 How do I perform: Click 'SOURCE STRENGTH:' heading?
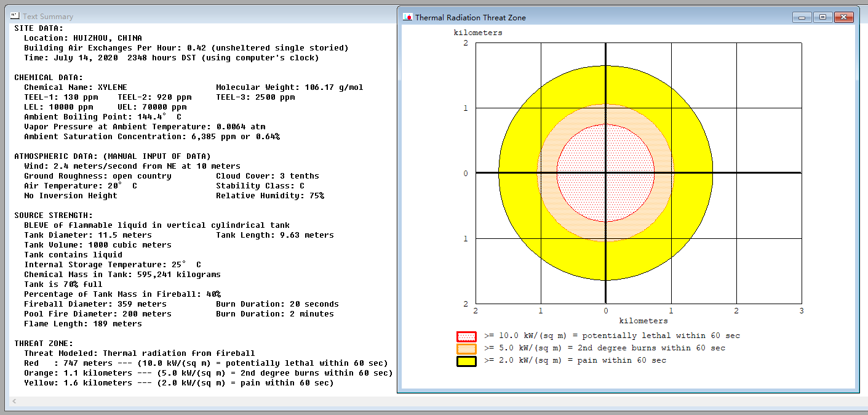[54, 216]
